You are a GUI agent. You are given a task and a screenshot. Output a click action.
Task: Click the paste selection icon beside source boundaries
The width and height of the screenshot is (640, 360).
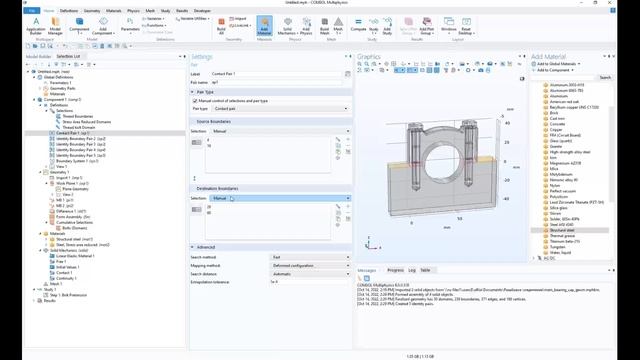[x=338, y=151]
